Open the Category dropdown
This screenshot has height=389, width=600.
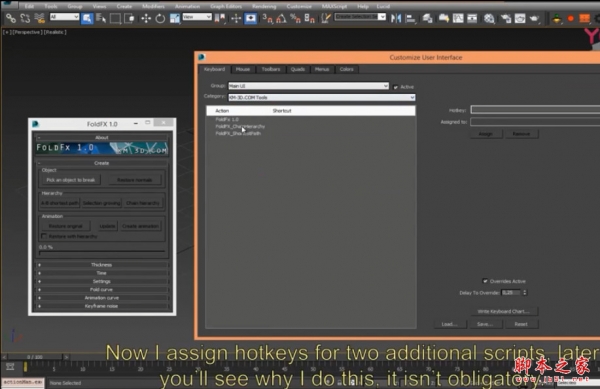point(321,98)
